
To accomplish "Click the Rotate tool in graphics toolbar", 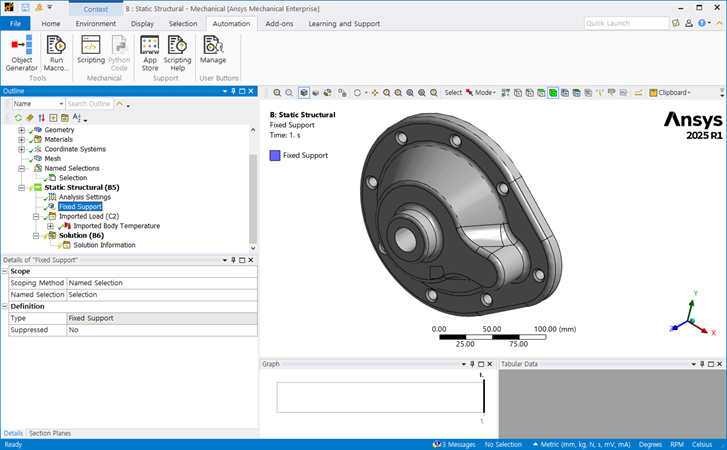I will point(357,93).
